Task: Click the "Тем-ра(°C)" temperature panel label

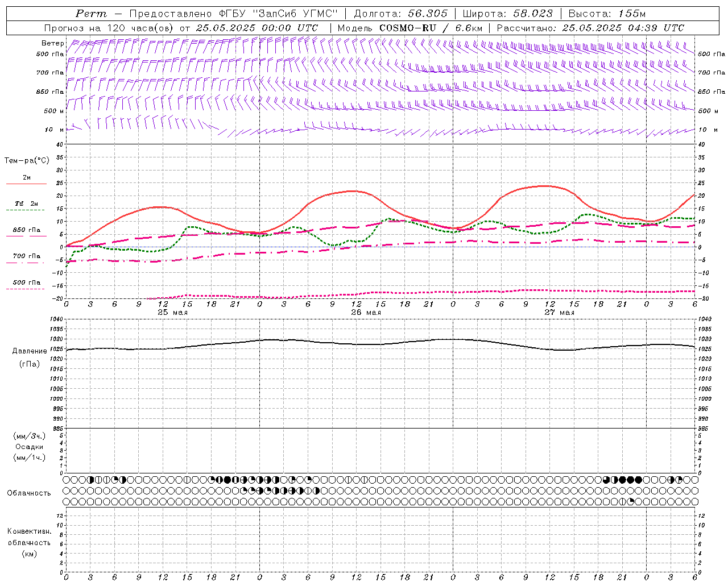Action: coord(27,161)
